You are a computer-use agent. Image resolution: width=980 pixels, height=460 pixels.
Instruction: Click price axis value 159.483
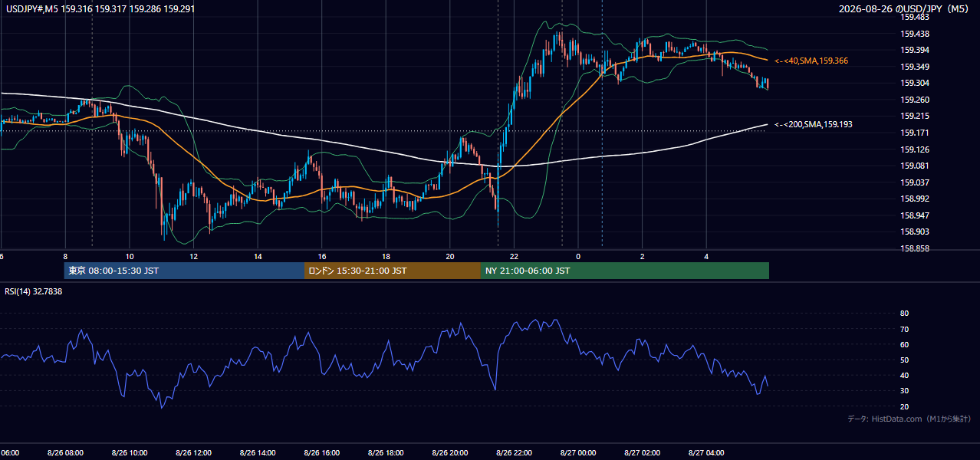(915, 17)
